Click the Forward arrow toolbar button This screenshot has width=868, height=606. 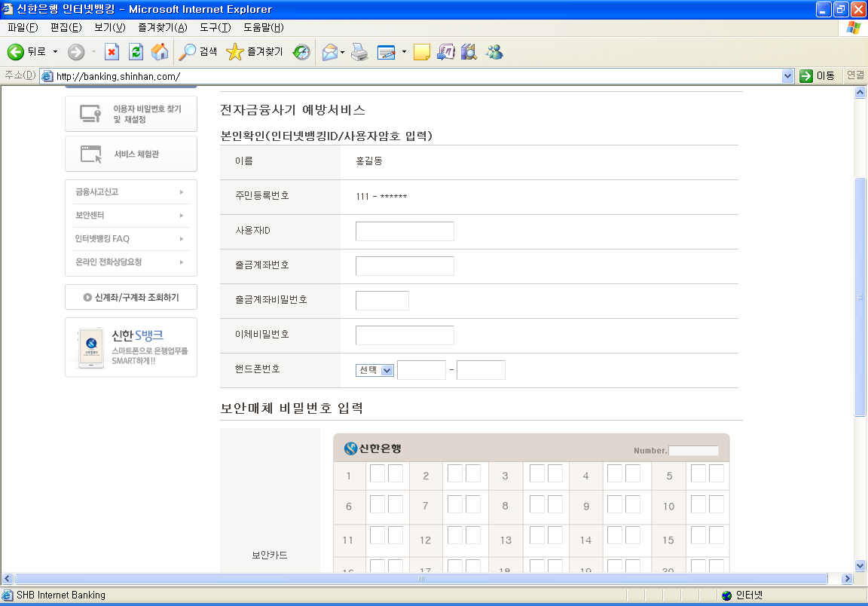pos(76,52)
